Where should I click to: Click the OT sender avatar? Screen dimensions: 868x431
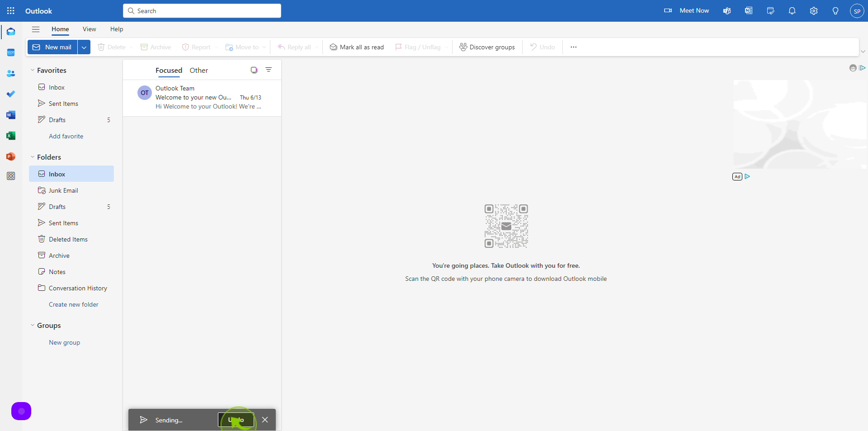(x=145, y=93)
